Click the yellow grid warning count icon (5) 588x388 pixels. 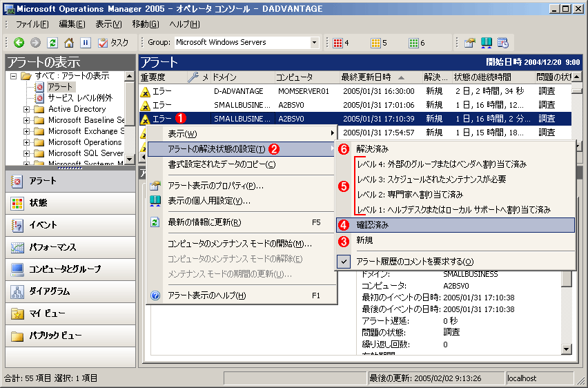pos(375,43)
